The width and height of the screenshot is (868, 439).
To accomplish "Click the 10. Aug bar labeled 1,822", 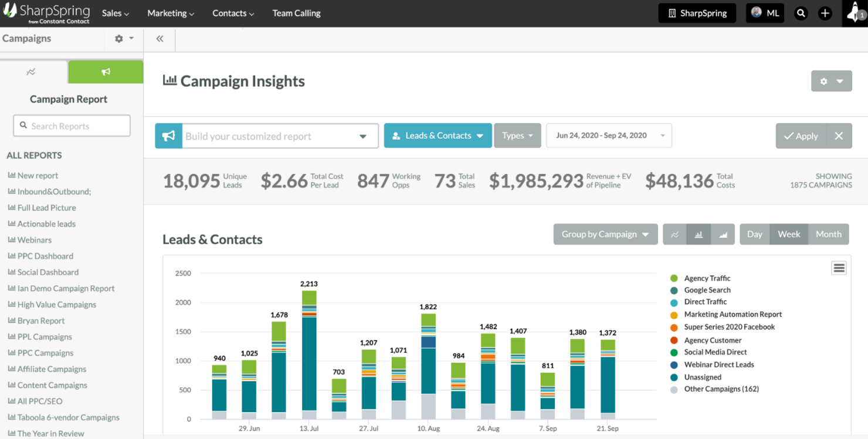I will coord(429,366).
